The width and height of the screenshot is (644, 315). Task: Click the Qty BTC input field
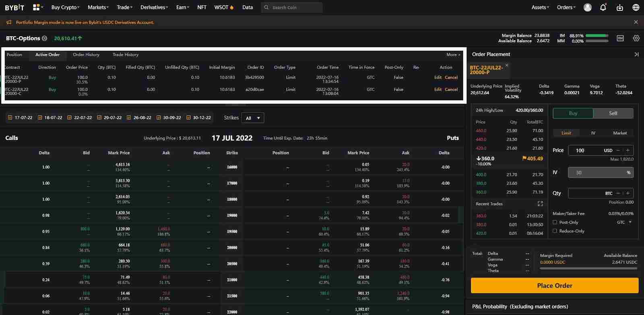click(x=601, y=193)
